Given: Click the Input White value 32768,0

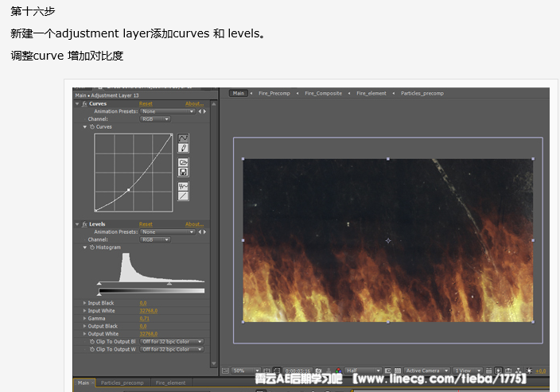Looking at the screenshot, I should point(149,311).
